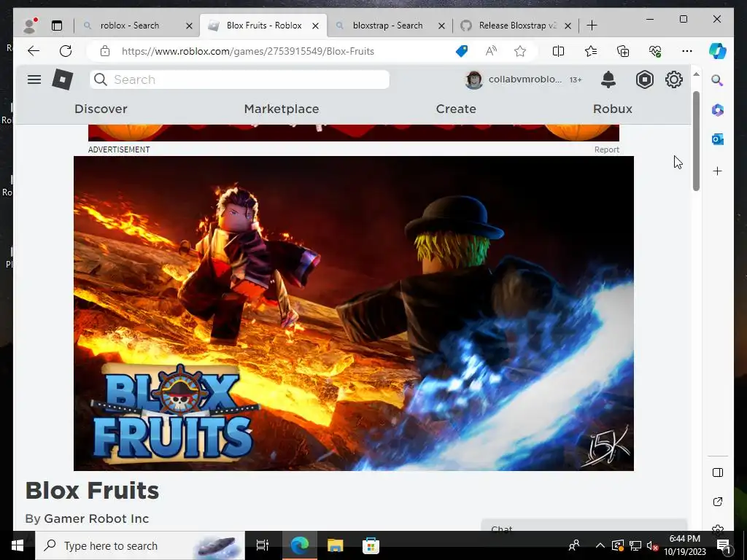Click the muted volume tray icon
The height and width of the screenshot is (560, 747).
[652, 545]
